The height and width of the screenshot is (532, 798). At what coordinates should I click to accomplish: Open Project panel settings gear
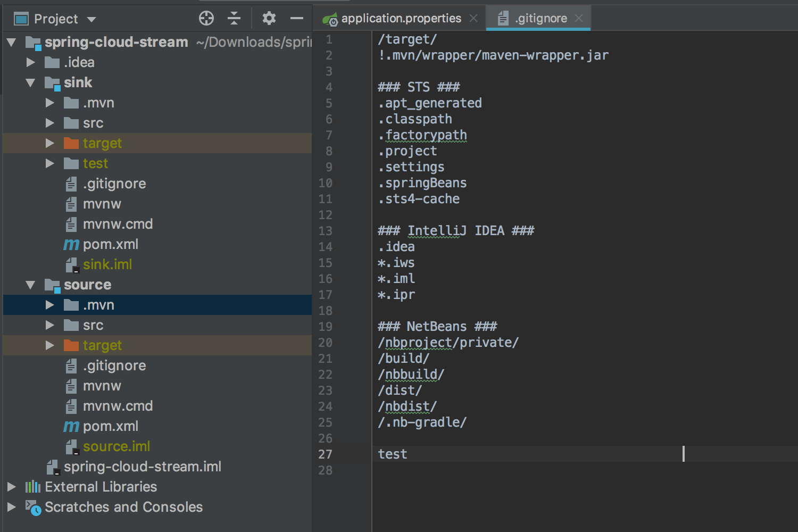[x=269, y=19]
